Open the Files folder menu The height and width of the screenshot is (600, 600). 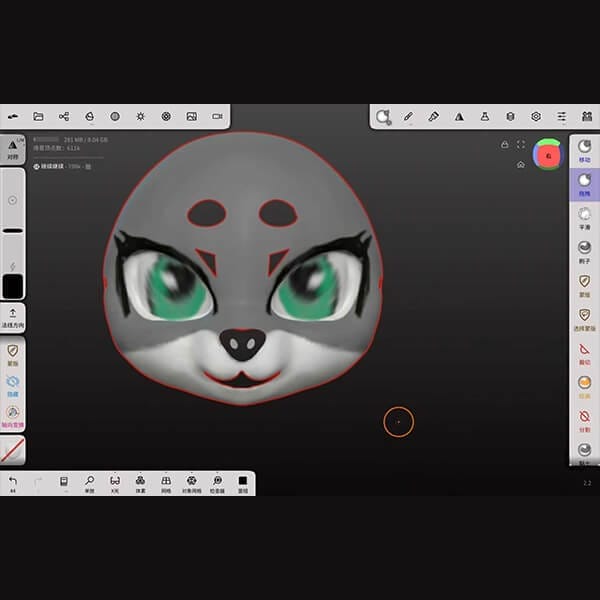tap(38, 116)
